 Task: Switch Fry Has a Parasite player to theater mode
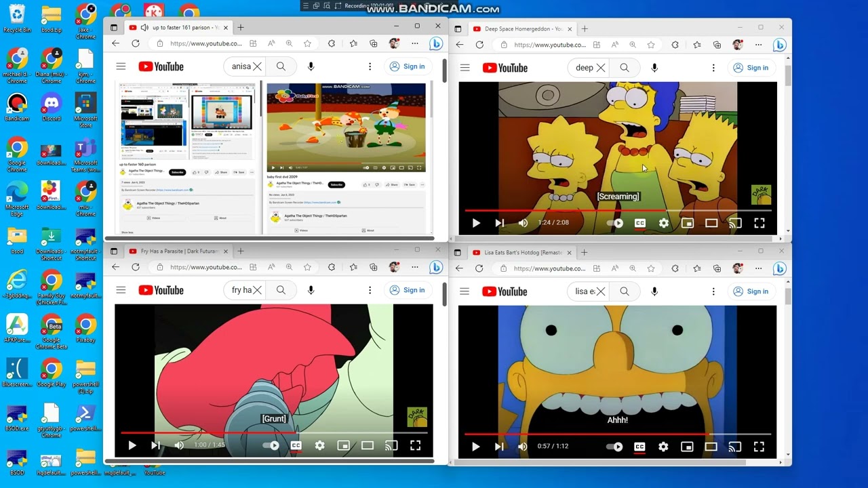tap(368, 445)
